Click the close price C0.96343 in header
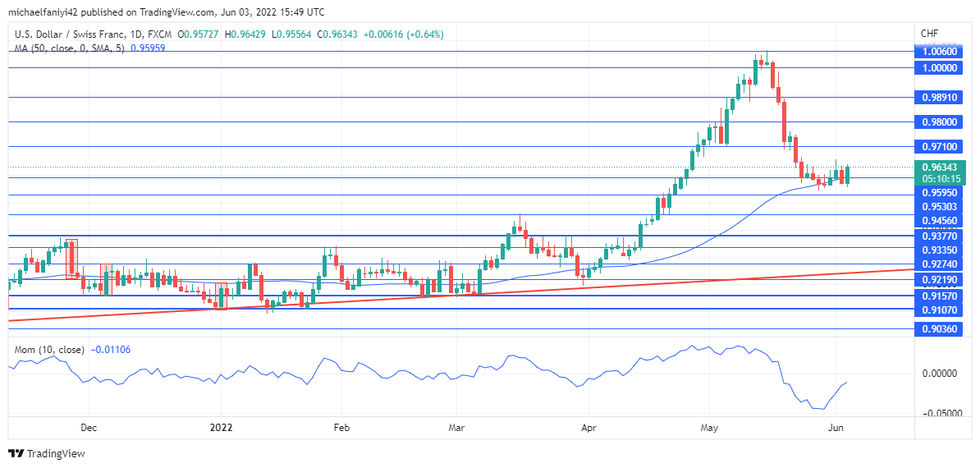 (x=338, y=35)
